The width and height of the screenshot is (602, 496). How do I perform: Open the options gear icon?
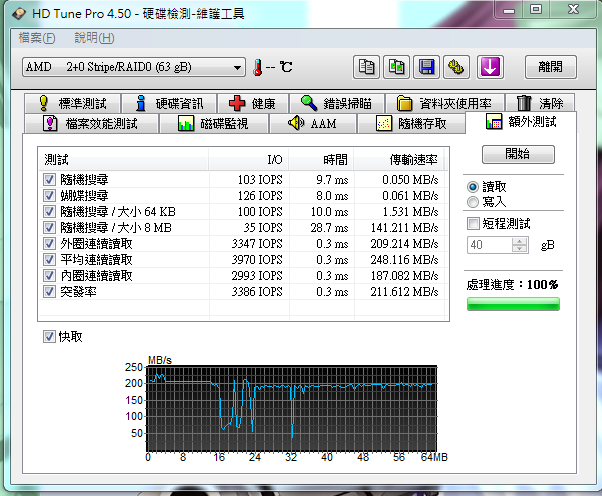456,67
